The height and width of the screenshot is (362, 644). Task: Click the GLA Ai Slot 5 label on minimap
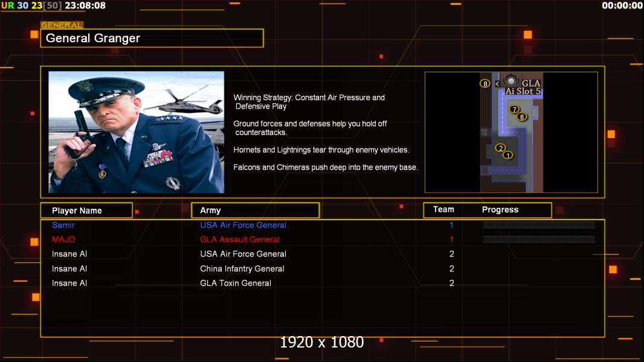tap(523, 87)
